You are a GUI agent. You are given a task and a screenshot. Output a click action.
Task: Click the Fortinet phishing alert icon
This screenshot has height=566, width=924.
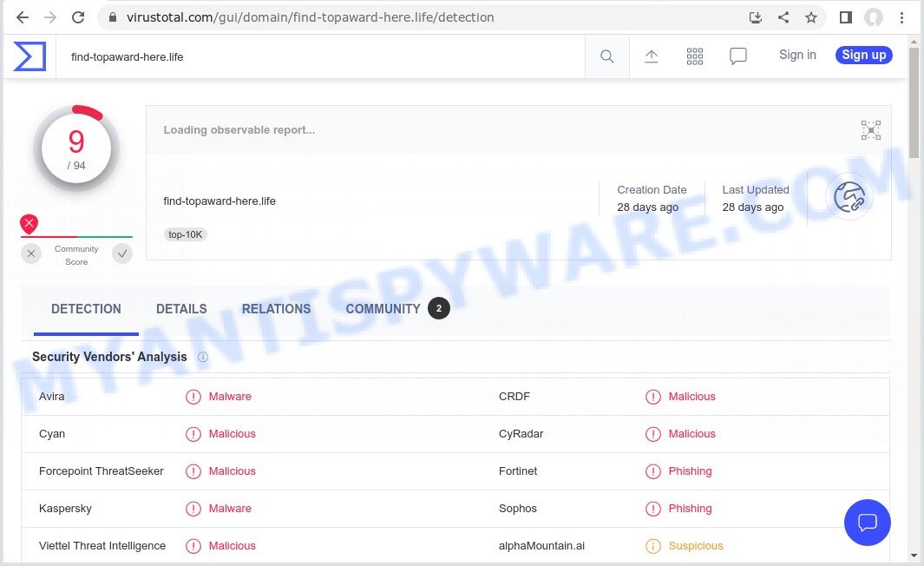(653, 471)
